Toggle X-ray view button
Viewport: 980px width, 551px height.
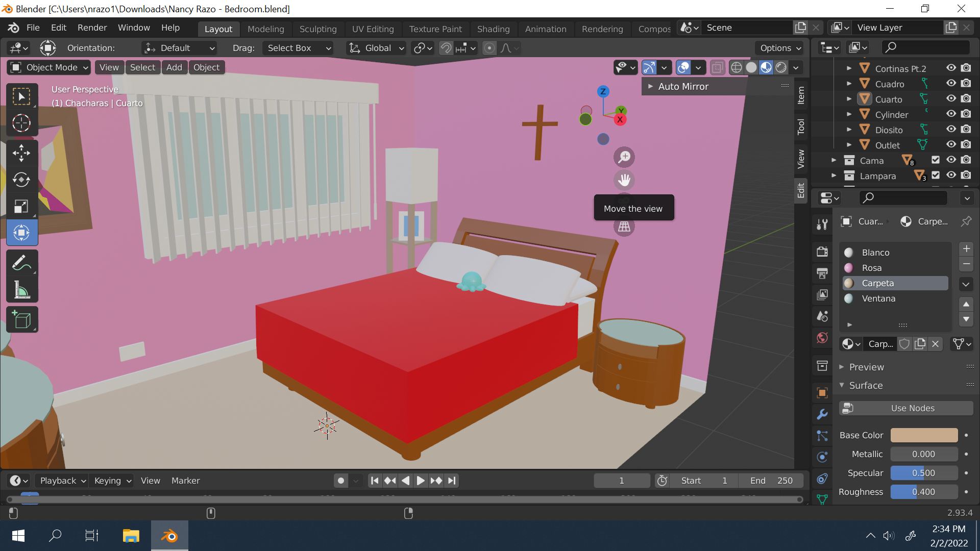[x=717, y=67]
